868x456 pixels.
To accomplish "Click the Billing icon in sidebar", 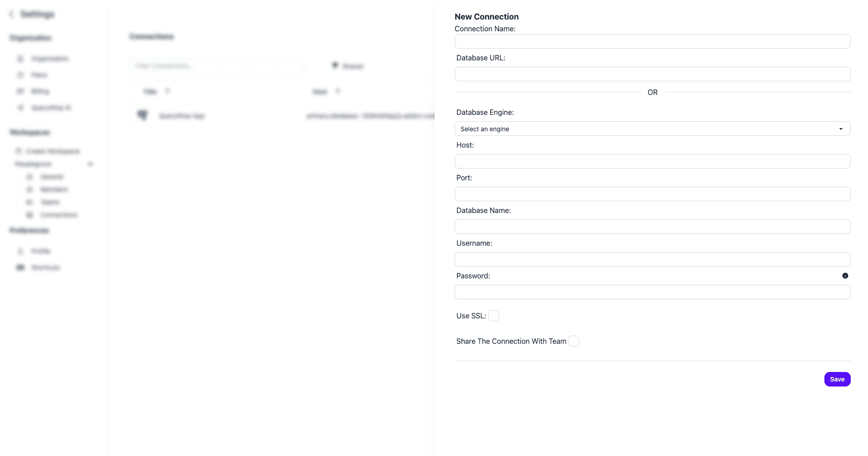I will pyautogui.click(x=20, y=91).
